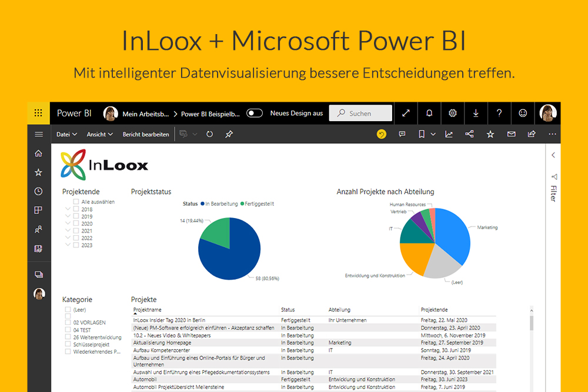Pin the live page icon
Image resolution: width=588 pixels, height=392 pixels.
click(229, 134)
